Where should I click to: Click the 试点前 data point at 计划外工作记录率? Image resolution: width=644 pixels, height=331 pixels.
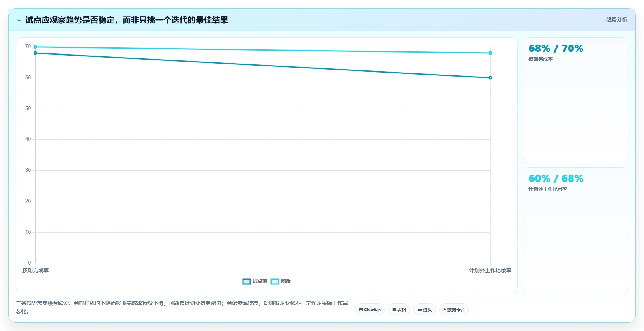[x=490, y=78]
